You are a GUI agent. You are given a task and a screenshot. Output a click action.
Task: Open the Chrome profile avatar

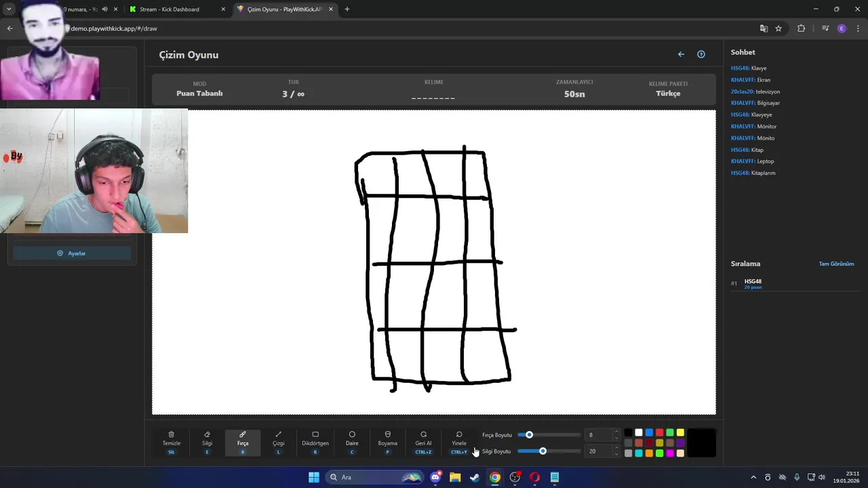842,28
